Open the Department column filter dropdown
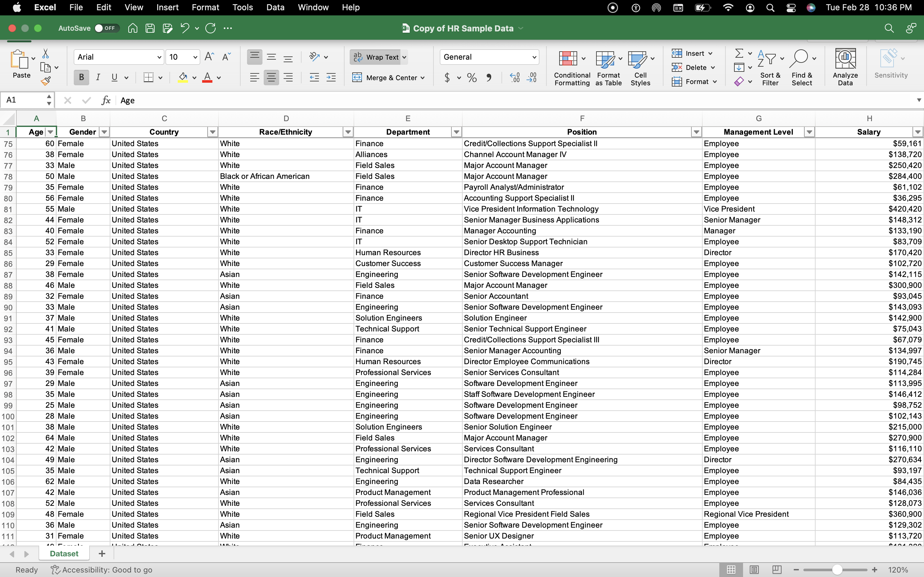The width and height of the screenshot is (924, 577). (x=456, y=132)
